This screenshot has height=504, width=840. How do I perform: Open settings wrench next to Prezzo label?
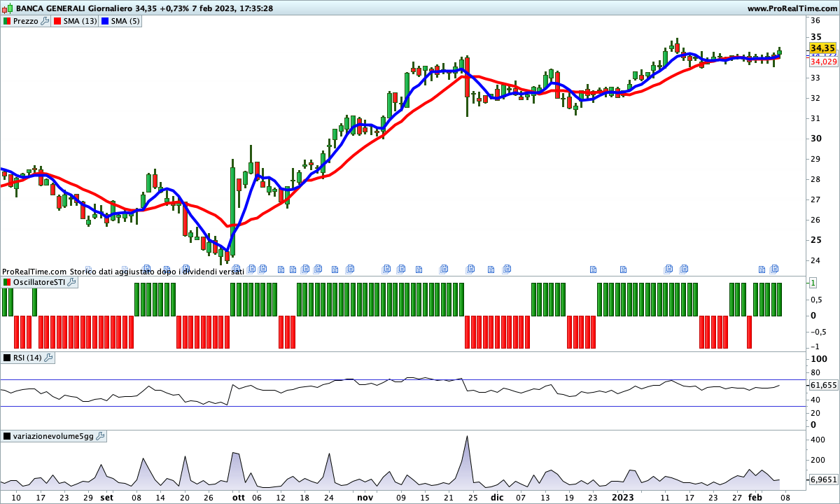click(x=45, y=21)
